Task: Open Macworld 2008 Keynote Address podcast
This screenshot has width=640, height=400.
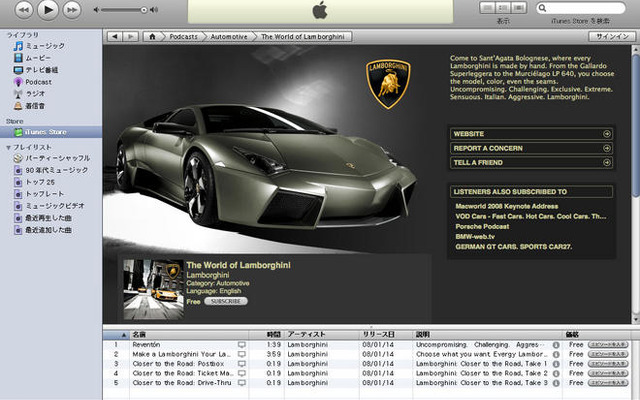Action: pos(507,207)
